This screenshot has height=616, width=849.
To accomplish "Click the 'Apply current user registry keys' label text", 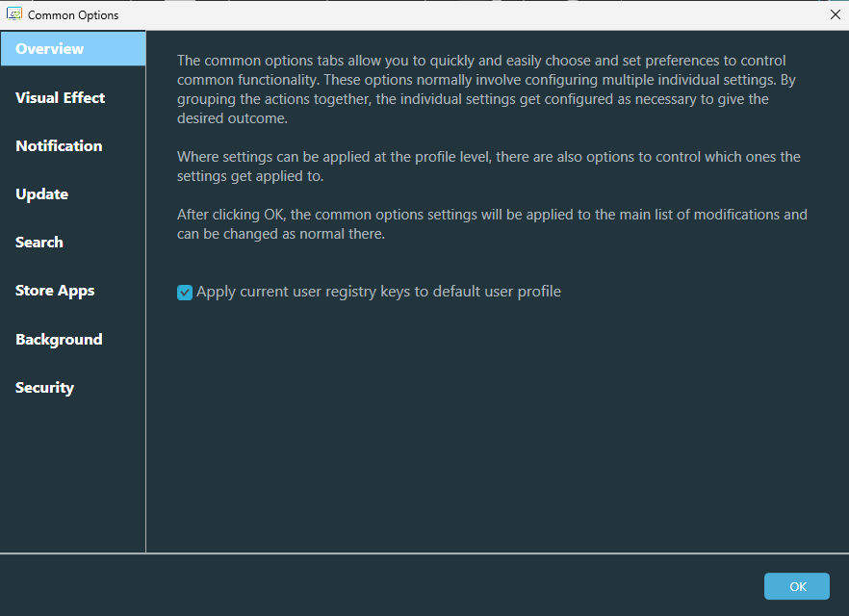I will [x=378, y=292].
